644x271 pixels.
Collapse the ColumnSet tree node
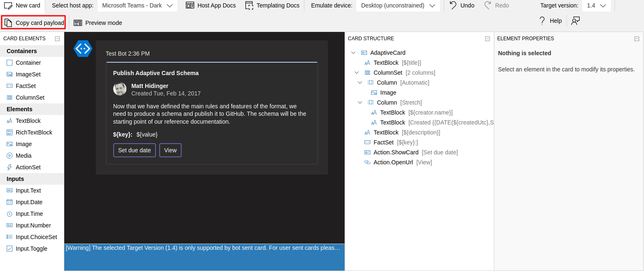357,73
